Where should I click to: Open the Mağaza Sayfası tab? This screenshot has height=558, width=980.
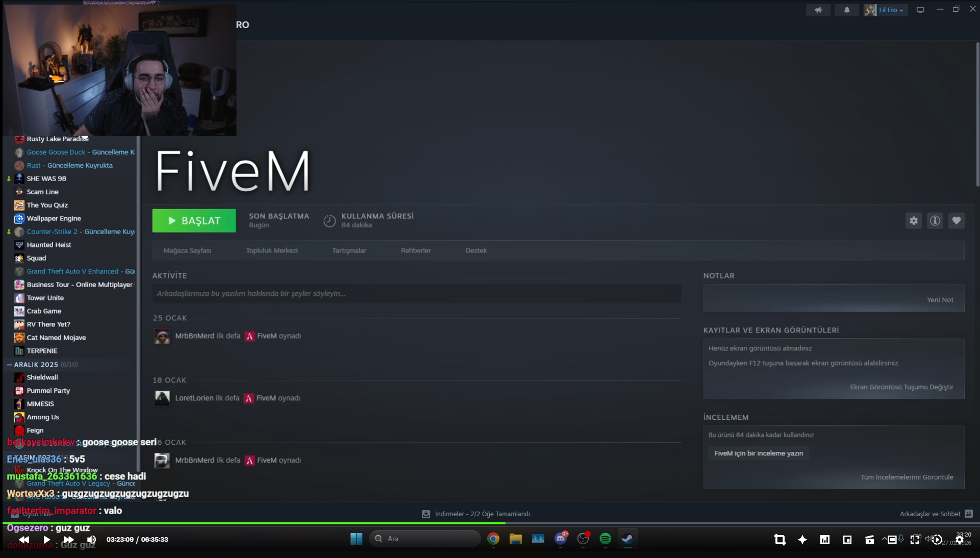click(x=187, y=250)
